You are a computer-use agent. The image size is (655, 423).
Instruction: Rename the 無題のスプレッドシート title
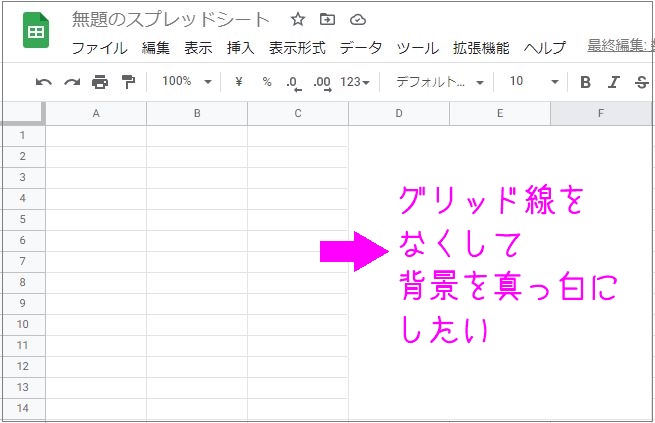(x=171, y=20)
